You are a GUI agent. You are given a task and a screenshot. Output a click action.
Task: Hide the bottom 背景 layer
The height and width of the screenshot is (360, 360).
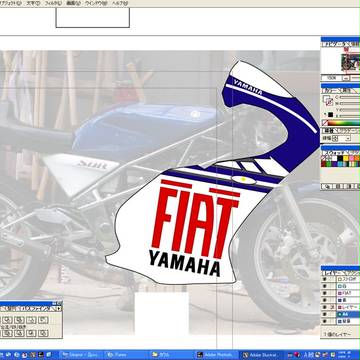click(x=325, y=321)
